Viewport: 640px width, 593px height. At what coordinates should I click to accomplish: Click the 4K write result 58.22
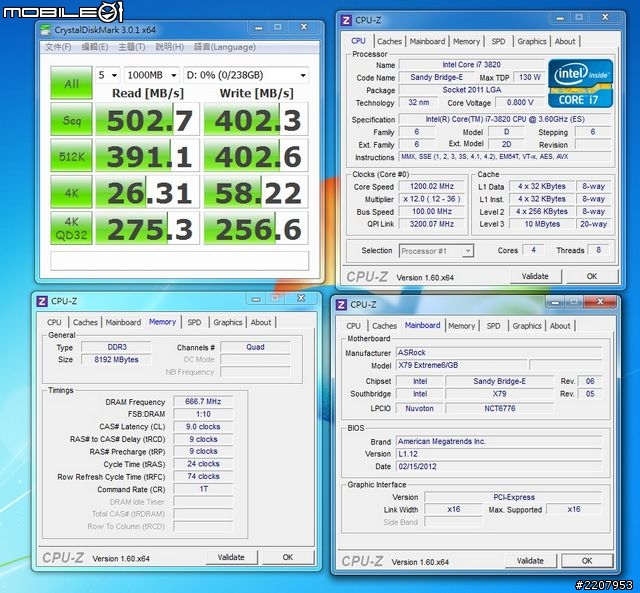pos(256,192)
